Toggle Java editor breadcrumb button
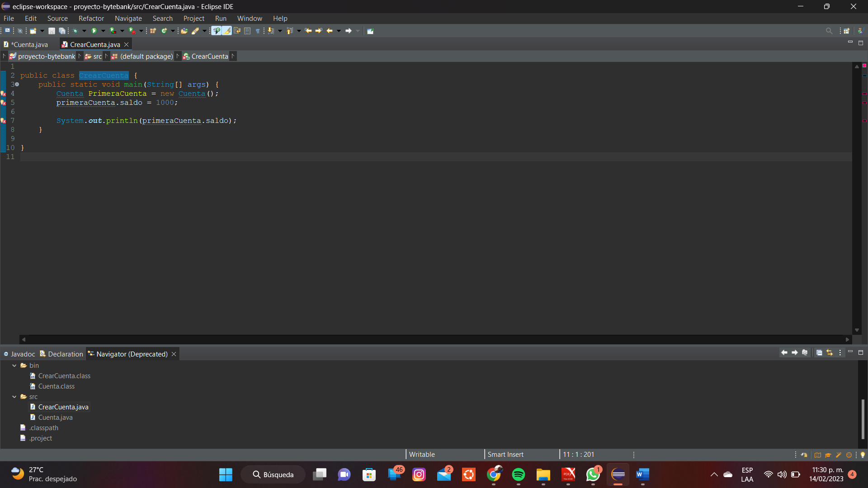 pyautogui.click(x=217, y=31)
